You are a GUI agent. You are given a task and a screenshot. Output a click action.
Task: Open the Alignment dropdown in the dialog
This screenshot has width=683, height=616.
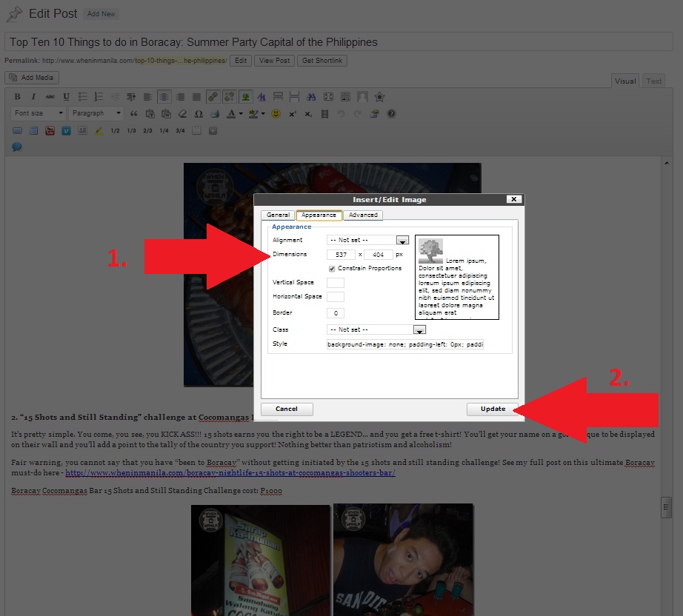[402, 240]
